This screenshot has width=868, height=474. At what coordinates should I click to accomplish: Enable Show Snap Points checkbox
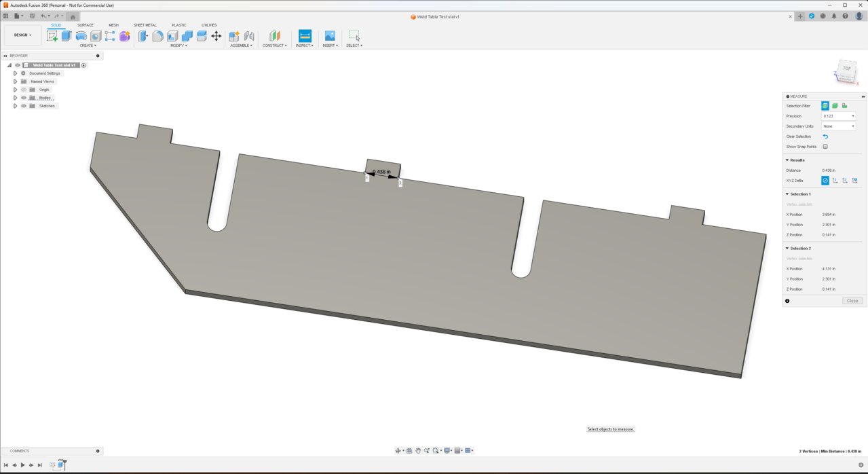[x=825, y=147]
